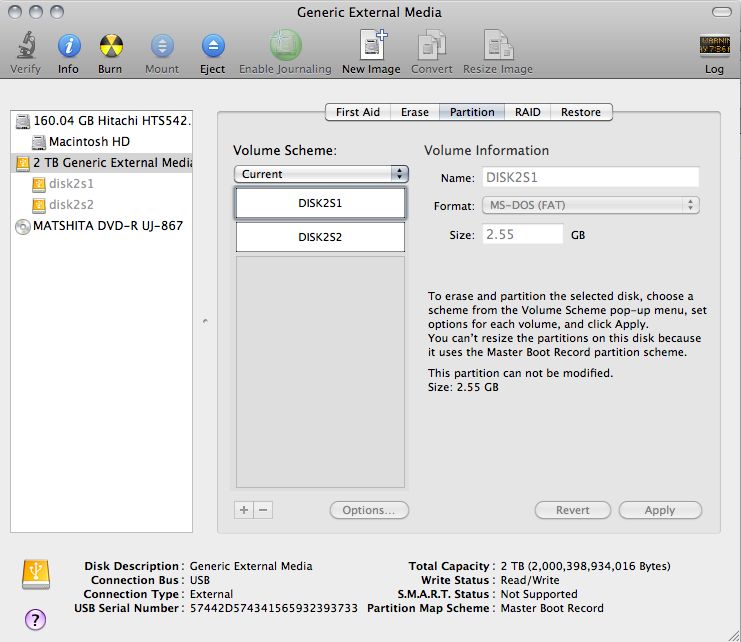Viewport: 741px width, 642px height.
Task: Click the Mount toolbar icon
Action: pos(162,46)
